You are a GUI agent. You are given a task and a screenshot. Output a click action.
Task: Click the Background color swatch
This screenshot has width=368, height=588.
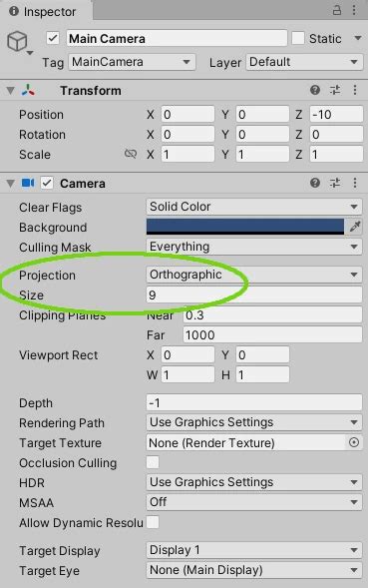245,227
